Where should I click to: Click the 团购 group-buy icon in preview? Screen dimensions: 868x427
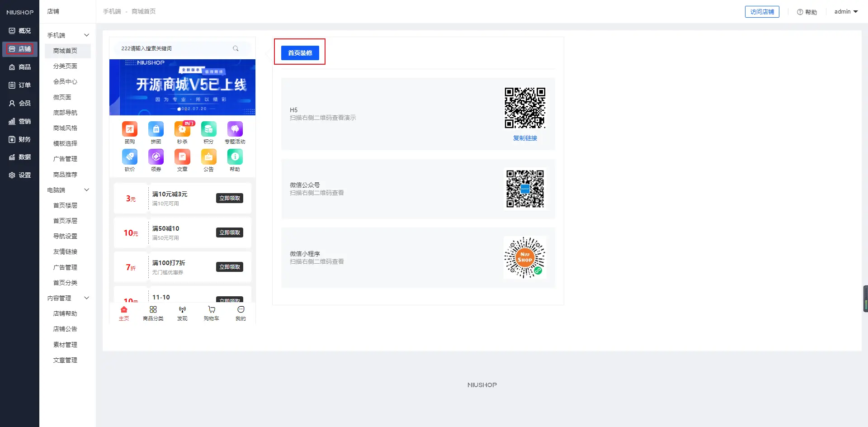[130, 129]
